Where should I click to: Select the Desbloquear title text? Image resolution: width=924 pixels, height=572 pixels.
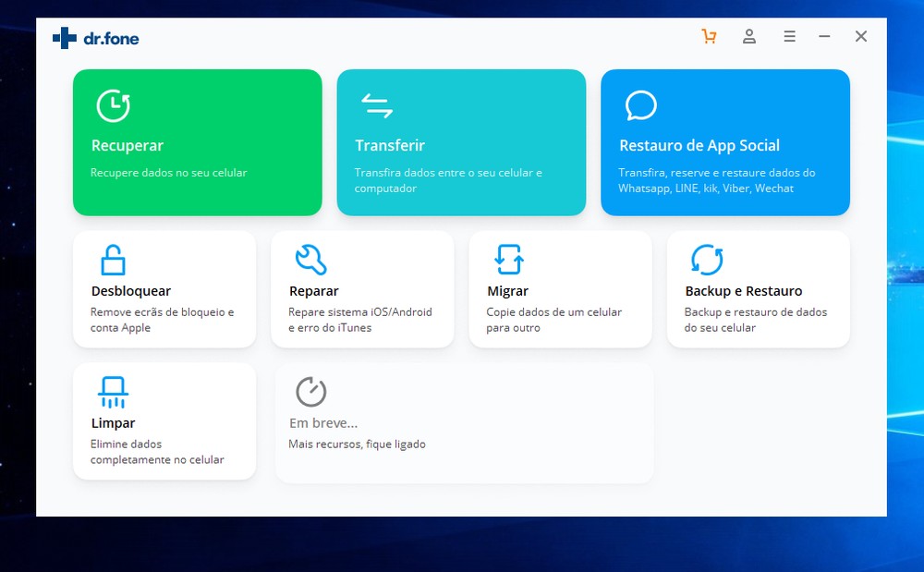(131, 291)
